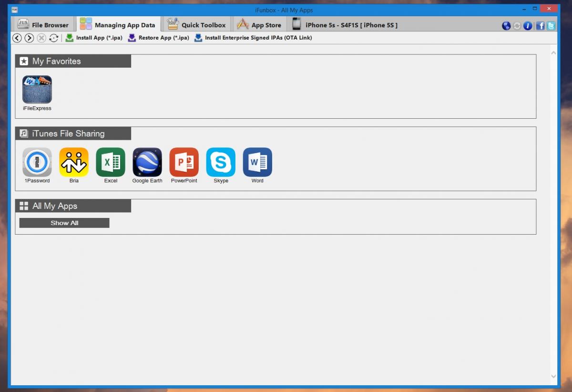Open the Twitter icon
572x392 pixels.
[551, 26]
